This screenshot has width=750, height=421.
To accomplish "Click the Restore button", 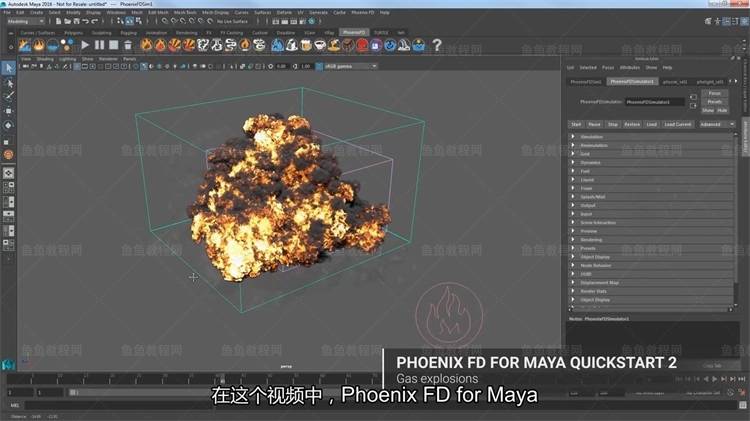I will click(x=632, y=124).
